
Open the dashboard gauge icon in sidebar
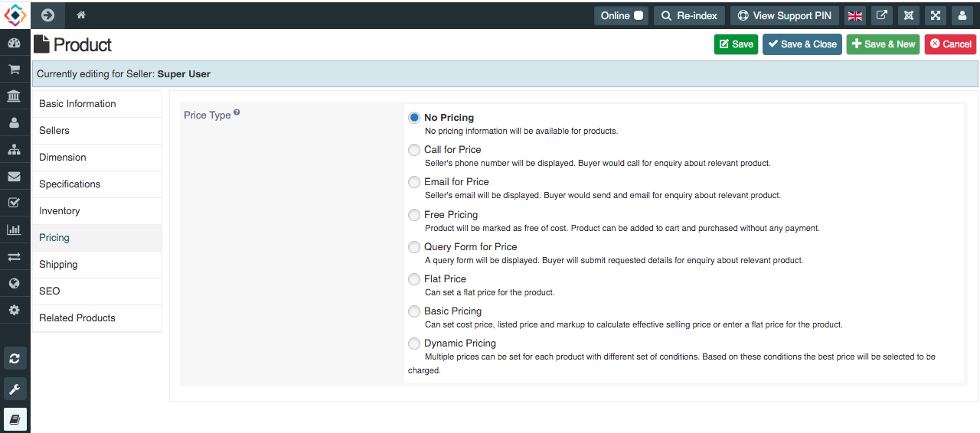coord(14,44)
